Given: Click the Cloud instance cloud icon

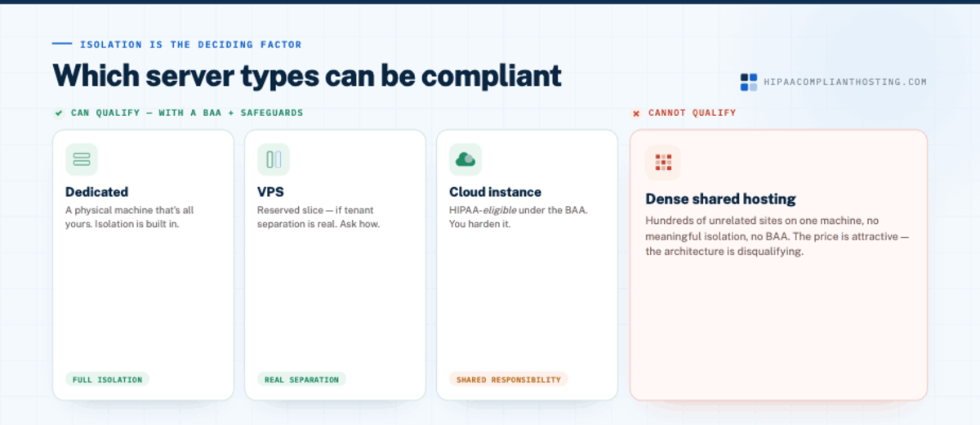Looking at the screenshot, I should [x=465, y=159].
